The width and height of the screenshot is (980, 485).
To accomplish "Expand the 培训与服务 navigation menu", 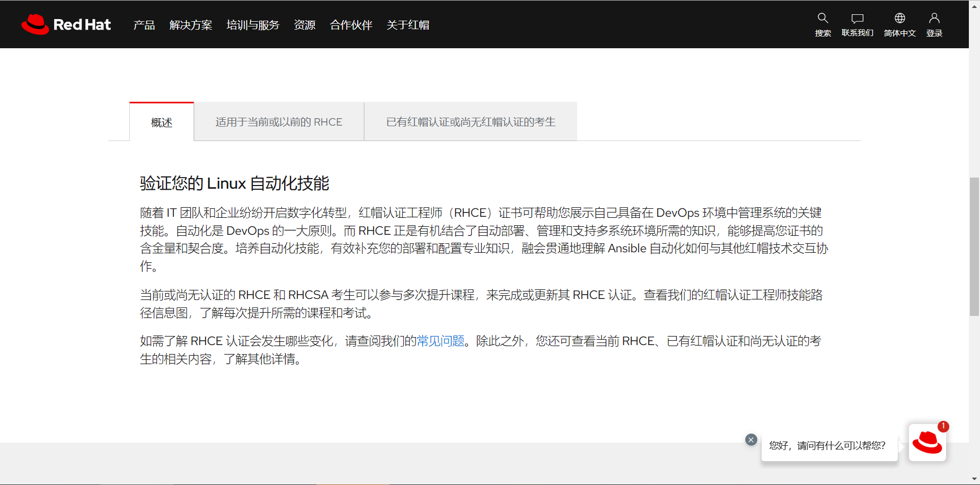I will click(253, 25).
